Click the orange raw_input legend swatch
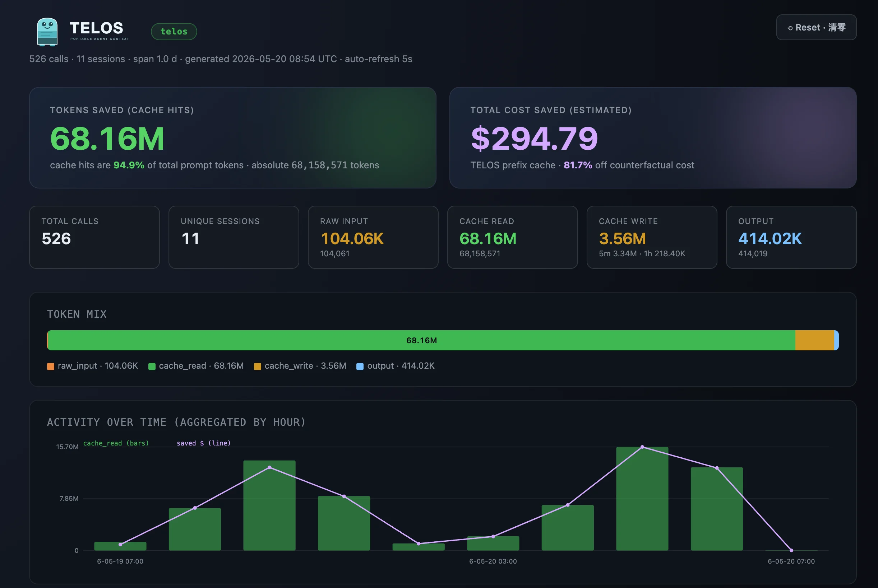Image resolution: width=878 pixels, height=588 pixels. pos(51,367)
